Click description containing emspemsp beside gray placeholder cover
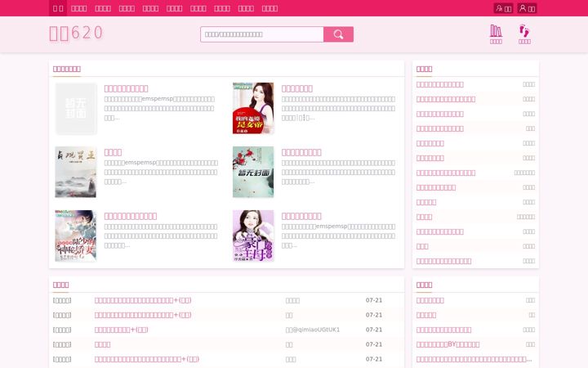 pos(161,109)
